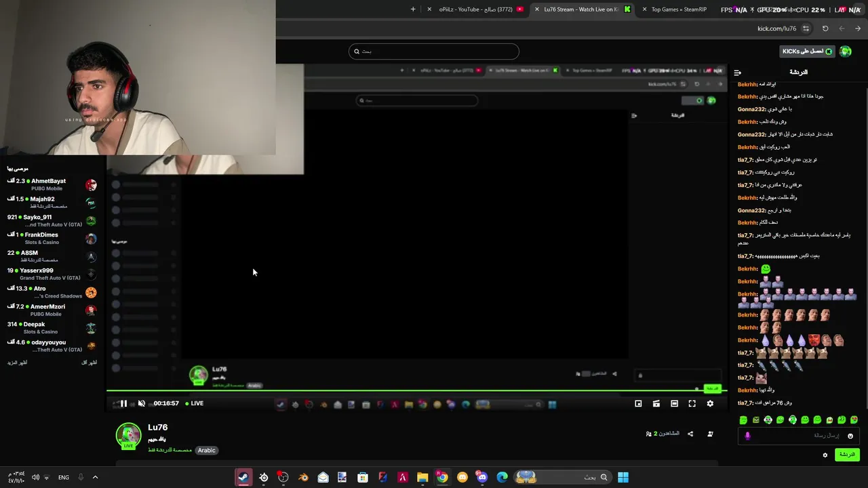Open Sayko_911 recommended channel
Image resolution: width=868 pixels, height=488 pixels.
pos(52,220)
